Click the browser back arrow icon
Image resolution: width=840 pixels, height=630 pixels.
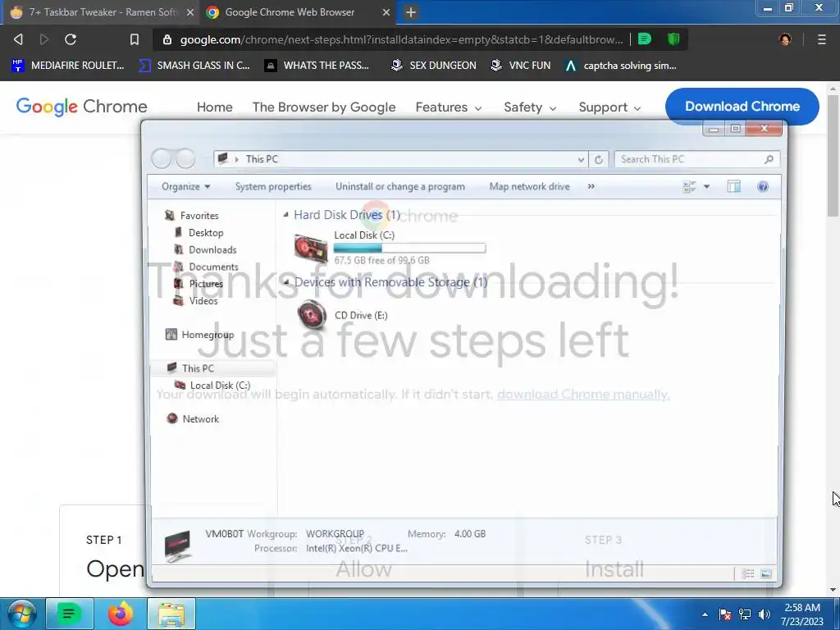tap(18, 39)
